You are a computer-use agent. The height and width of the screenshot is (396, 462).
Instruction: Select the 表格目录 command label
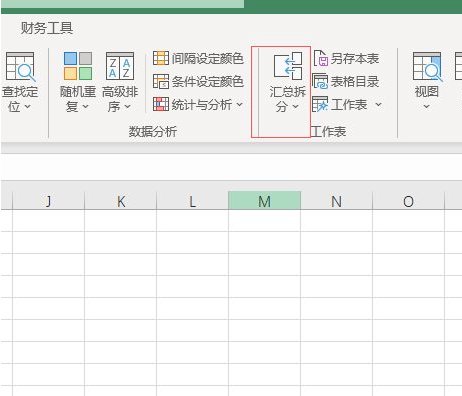click(x=355, y=82)
